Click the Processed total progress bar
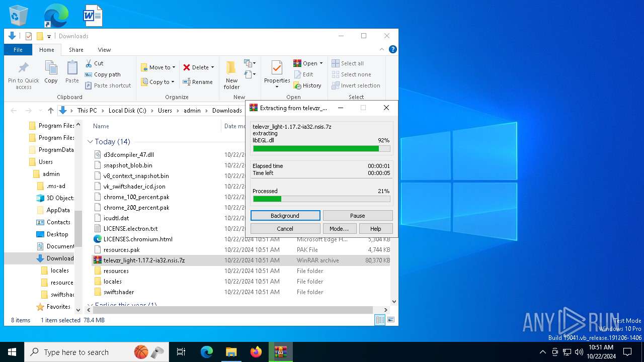 pyautogui.click(x=321, y=199)
